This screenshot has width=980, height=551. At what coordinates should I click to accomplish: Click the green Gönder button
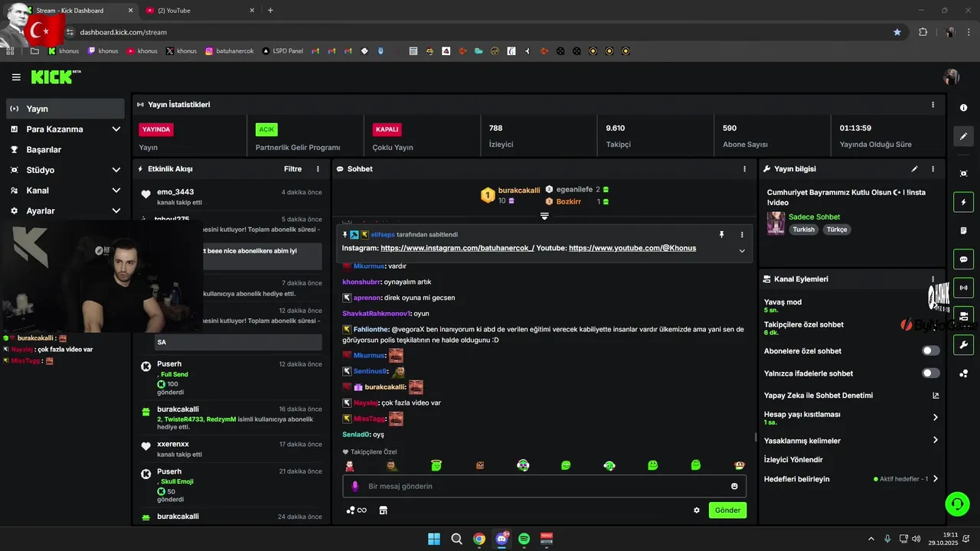click(x=727, y=510)
